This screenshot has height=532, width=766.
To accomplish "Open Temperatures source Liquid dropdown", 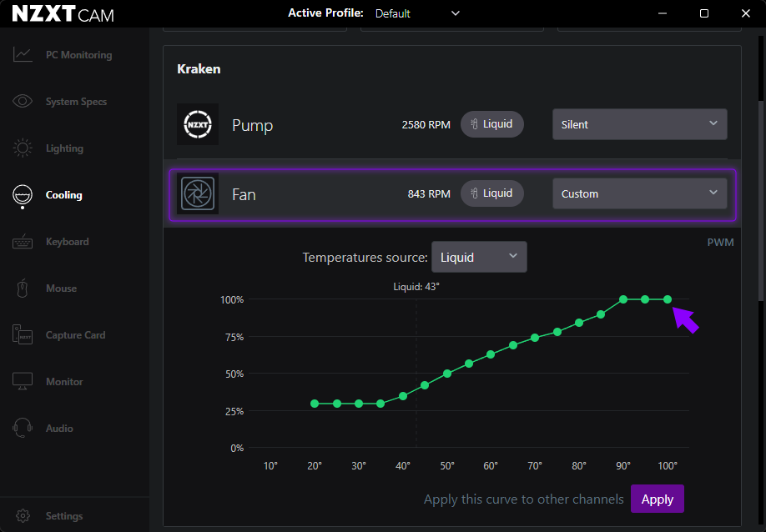I will (479, 257).
